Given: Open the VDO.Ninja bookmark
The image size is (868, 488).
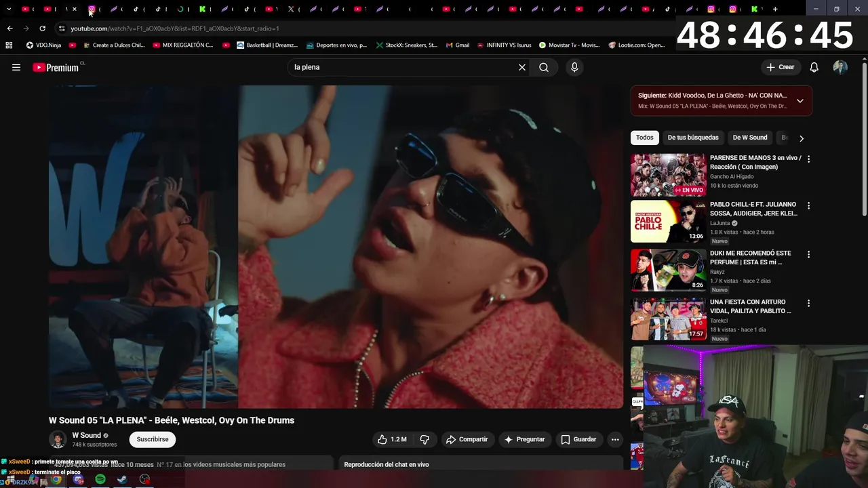Looking at the screenshot, I should [x=44, y=45].
